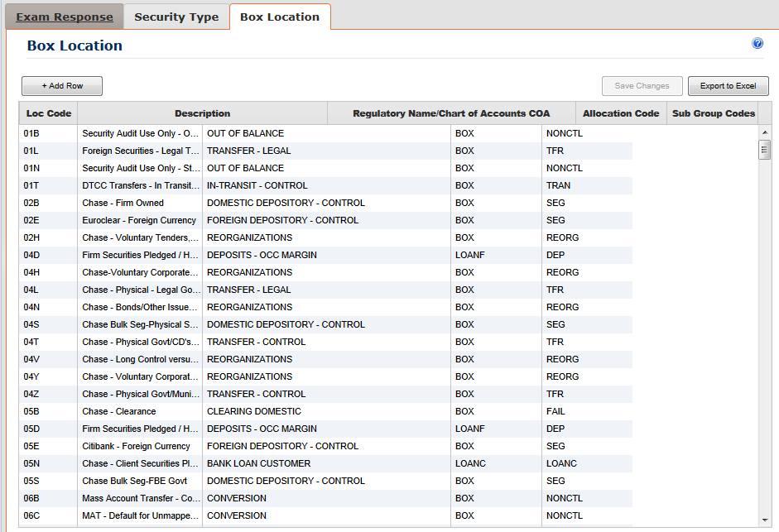Viewport: 779px width, 532px height.
Task: Click 'OUT OF BALANCE' in the 01B row
Action: pyautogui.click(x=245, y=134)
